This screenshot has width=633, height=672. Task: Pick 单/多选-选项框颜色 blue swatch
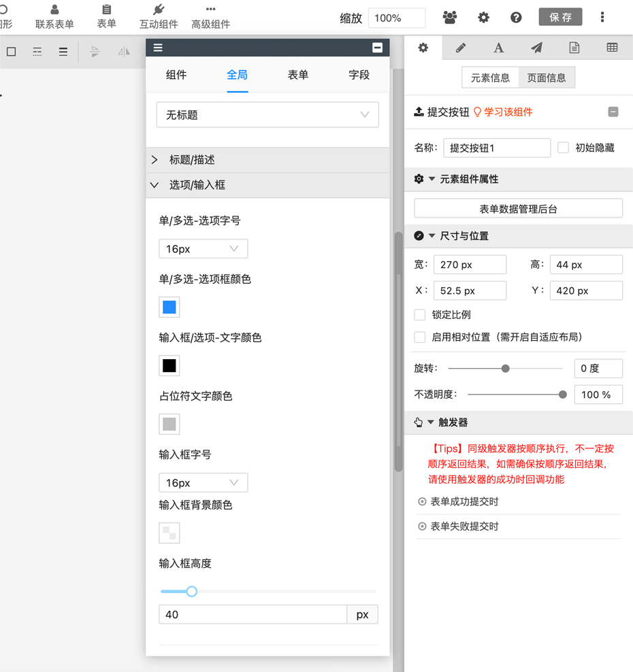[x=169, y=307]
